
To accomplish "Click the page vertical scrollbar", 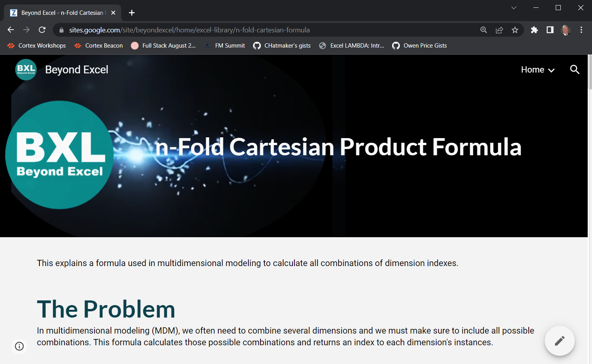I will (590, 73).
